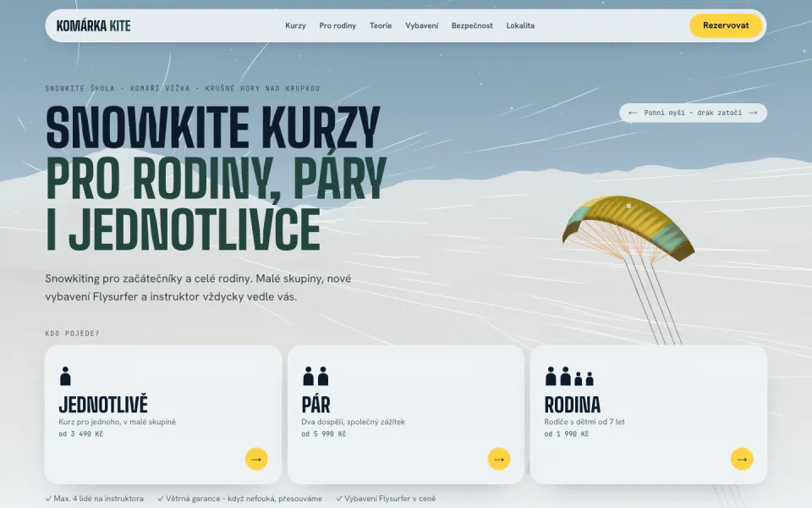Screen dimensions: 812x508
Task: Open Jednotlivě course via yellow arrow
Action: [256, 459]
